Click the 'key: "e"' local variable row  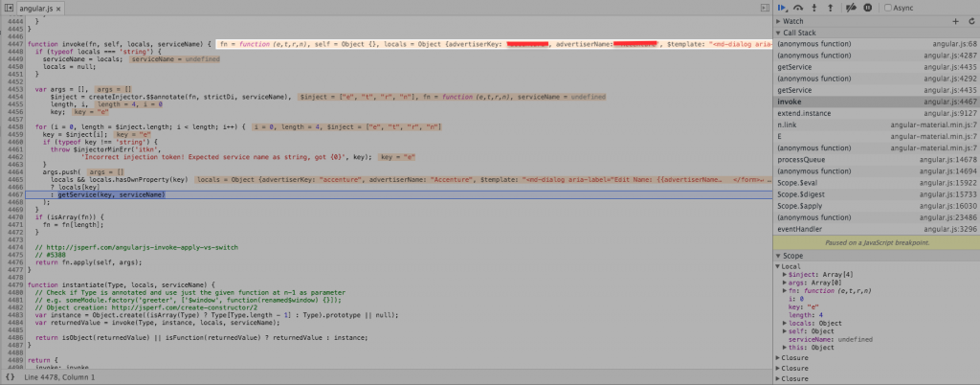[803, 306]
